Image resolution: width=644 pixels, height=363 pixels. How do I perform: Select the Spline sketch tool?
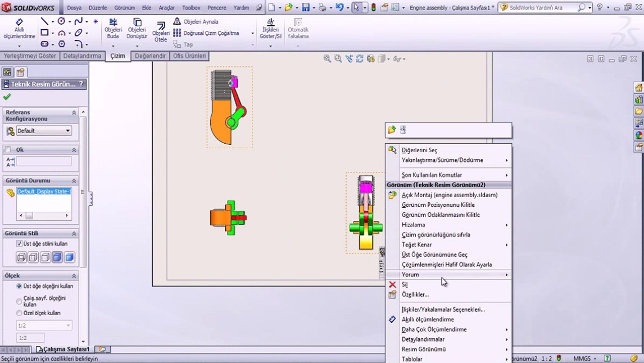pos(79,21)
